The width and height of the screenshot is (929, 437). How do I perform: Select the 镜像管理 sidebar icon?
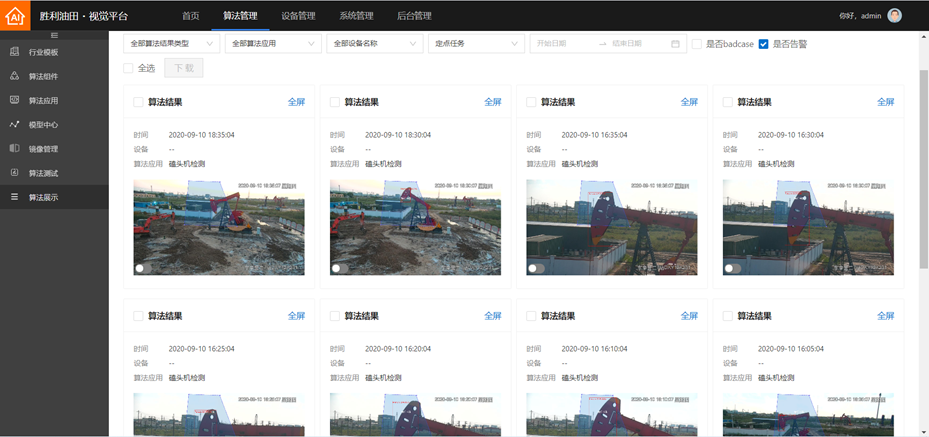(x=14, y=149)
